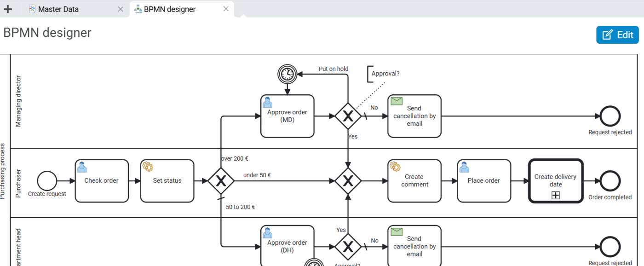Click the user icon on Check order
Screen dimensions: 644x266
(82, 167)
